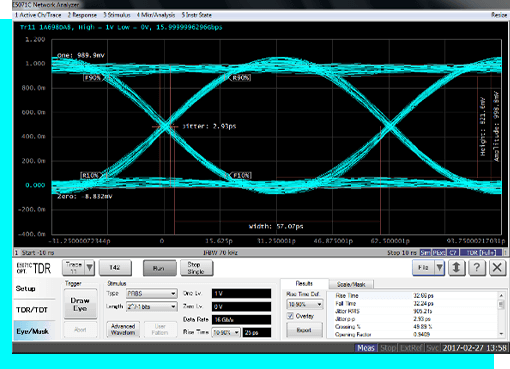The image size is (510, 369).
Task: Open the Rise Time Def. 10-90% dropdown
Action: 305,304
